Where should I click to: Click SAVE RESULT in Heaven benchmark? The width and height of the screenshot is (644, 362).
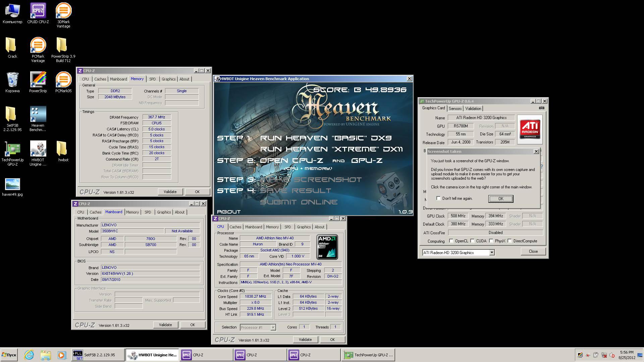tap(296, 191)
